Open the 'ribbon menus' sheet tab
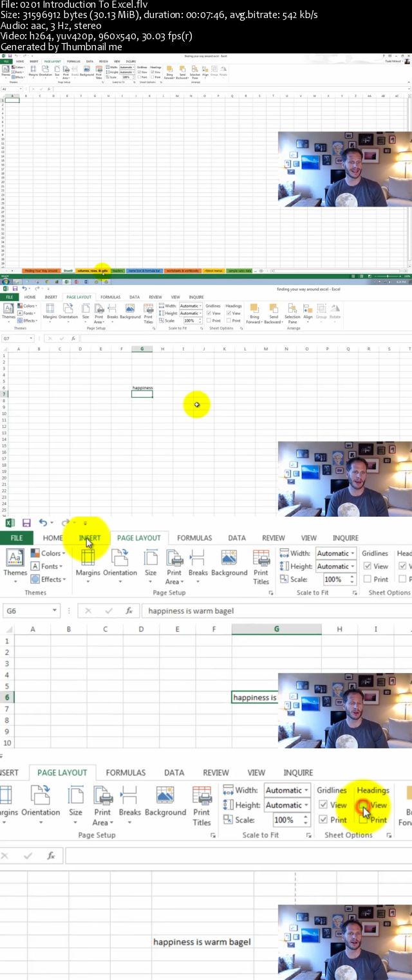 tap(214, 271)
